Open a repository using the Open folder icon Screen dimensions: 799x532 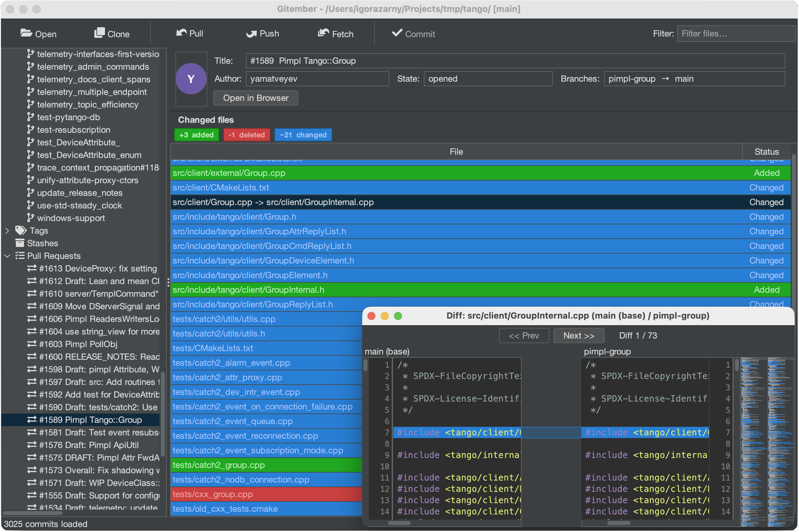point(27,33)
